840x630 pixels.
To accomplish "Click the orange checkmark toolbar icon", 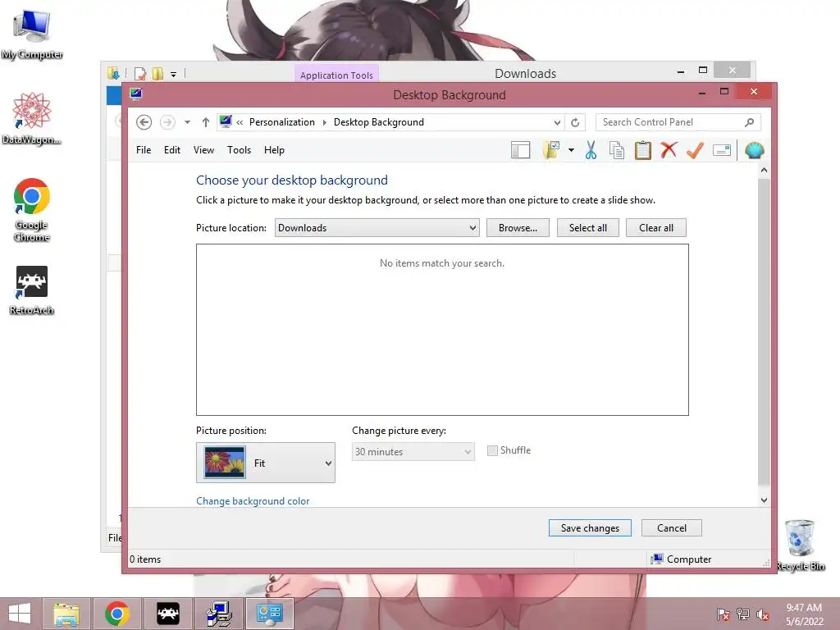I will 695,151.
